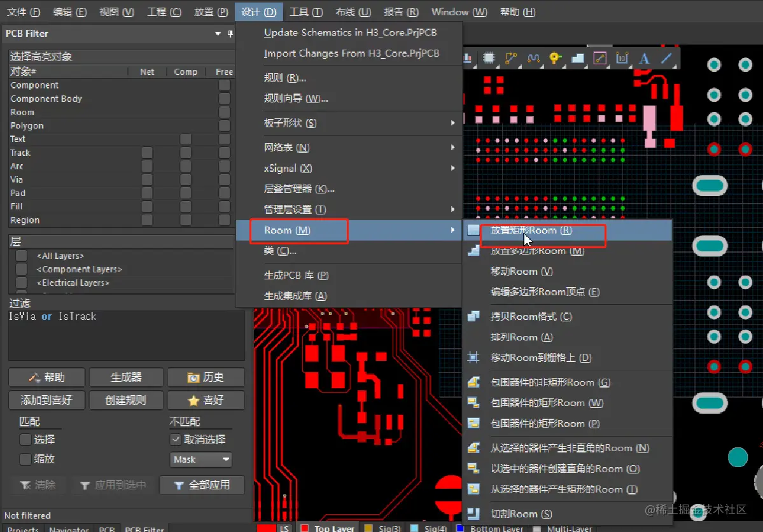Open the Mask dropdown
The width and height of the screenshot is (763, 532).
tap(200, 459)
